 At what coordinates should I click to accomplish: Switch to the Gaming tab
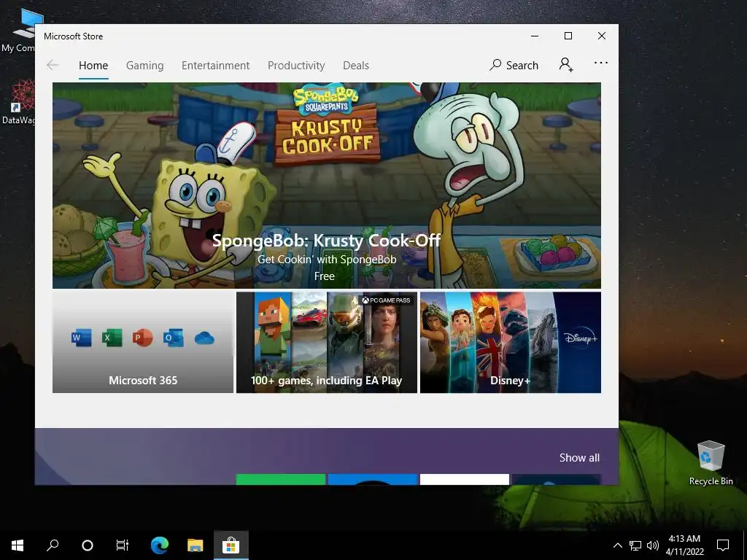point(145,65)
